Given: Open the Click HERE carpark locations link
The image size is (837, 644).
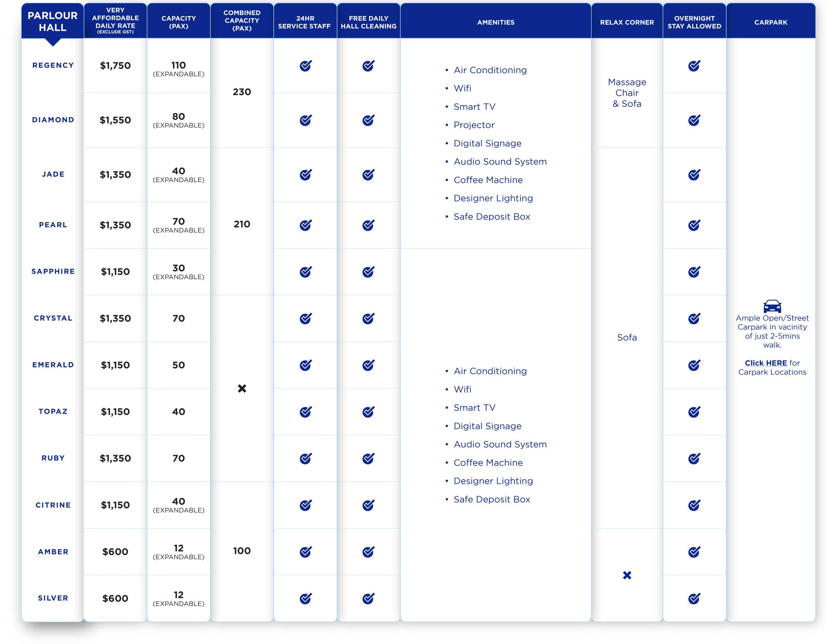Looking at the screenshot, I should click(x=765, y=363).
